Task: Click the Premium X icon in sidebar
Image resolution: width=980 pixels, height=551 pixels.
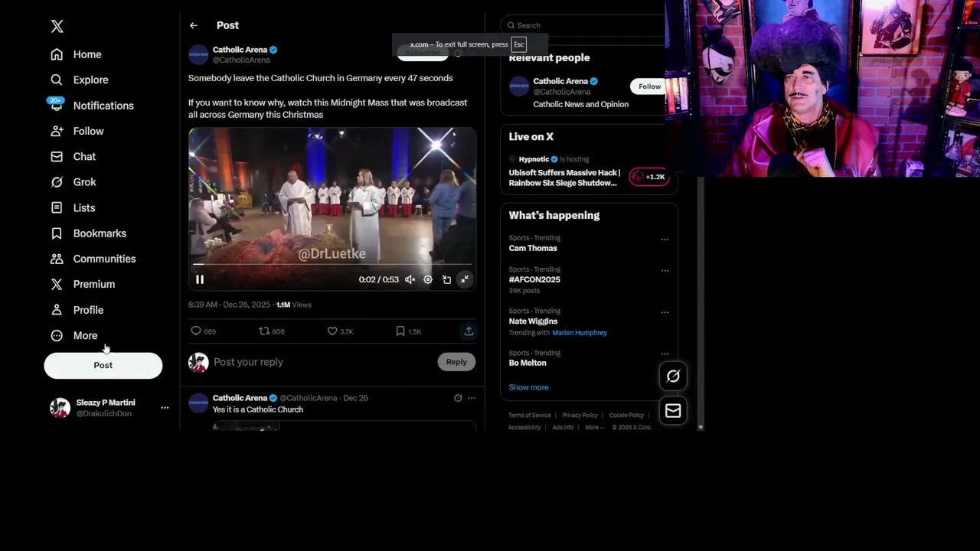Action: (57, 284)
